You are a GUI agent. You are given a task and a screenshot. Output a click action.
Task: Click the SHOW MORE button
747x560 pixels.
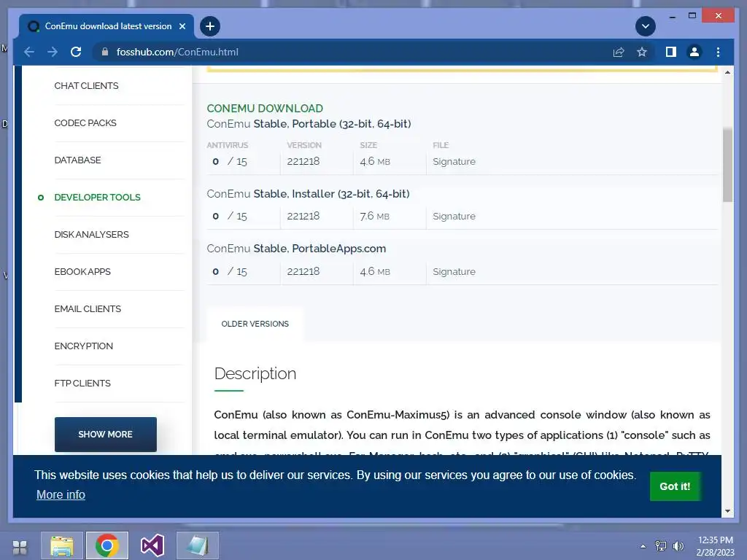pyautogui.click(x=105, y=435)
